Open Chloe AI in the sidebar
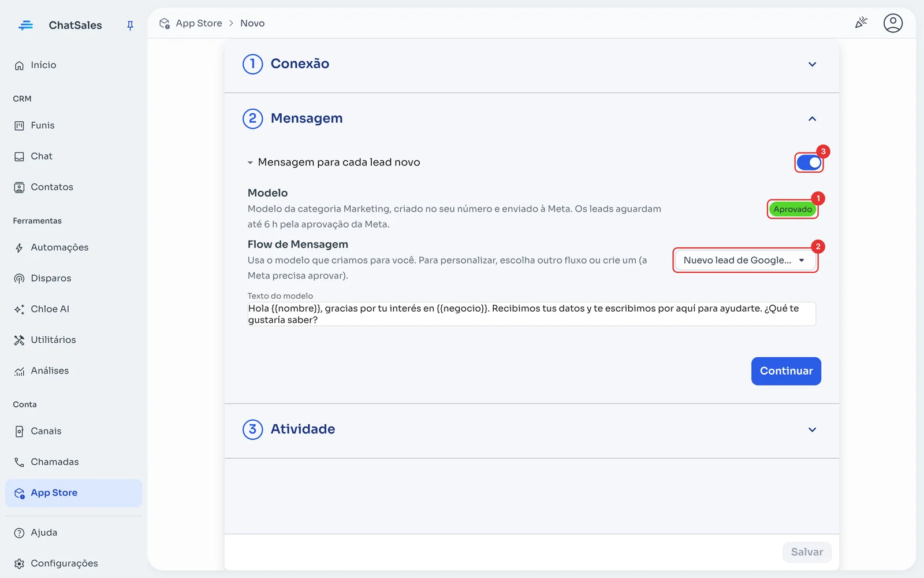 [73, 309]
